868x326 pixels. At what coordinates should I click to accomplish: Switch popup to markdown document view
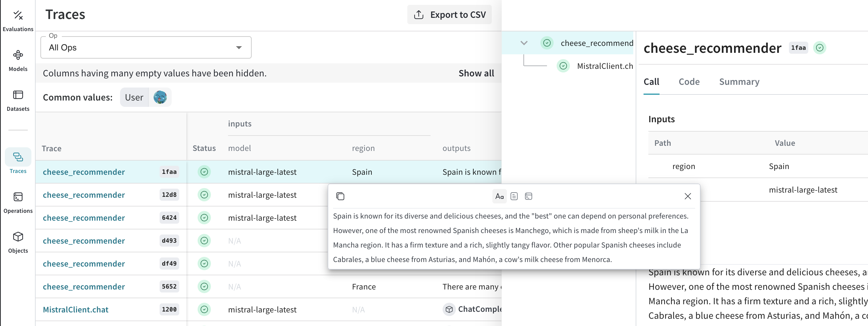[x=514, y=196]
